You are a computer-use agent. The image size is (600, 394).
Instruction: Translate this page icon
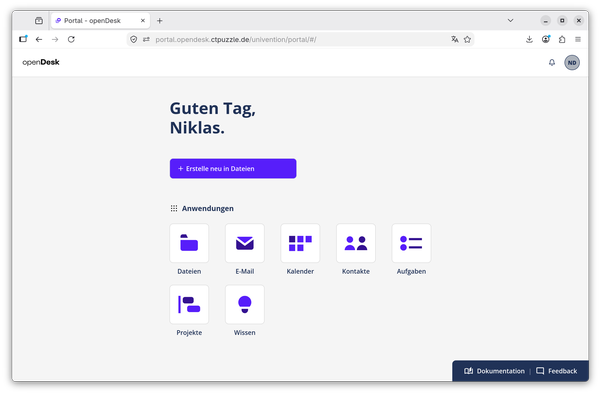point(455,39)
